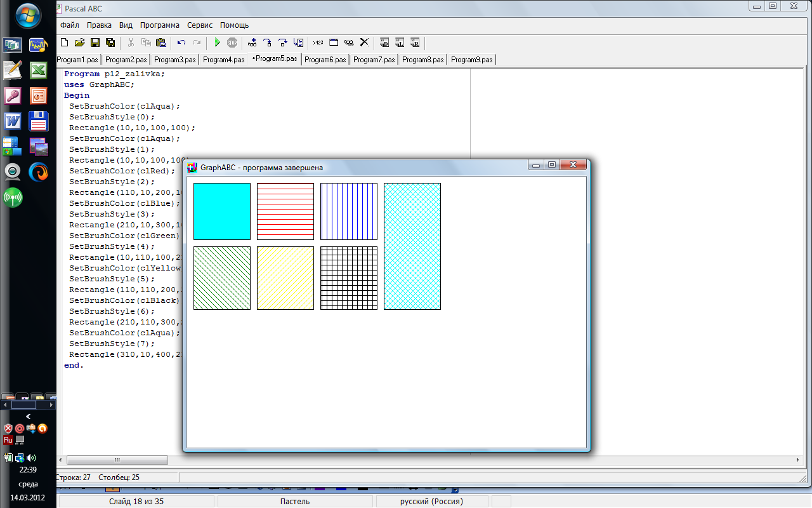Launch Microsoft Excel from sidebar
The image size is (812, 508).
[x=39, y=70]
